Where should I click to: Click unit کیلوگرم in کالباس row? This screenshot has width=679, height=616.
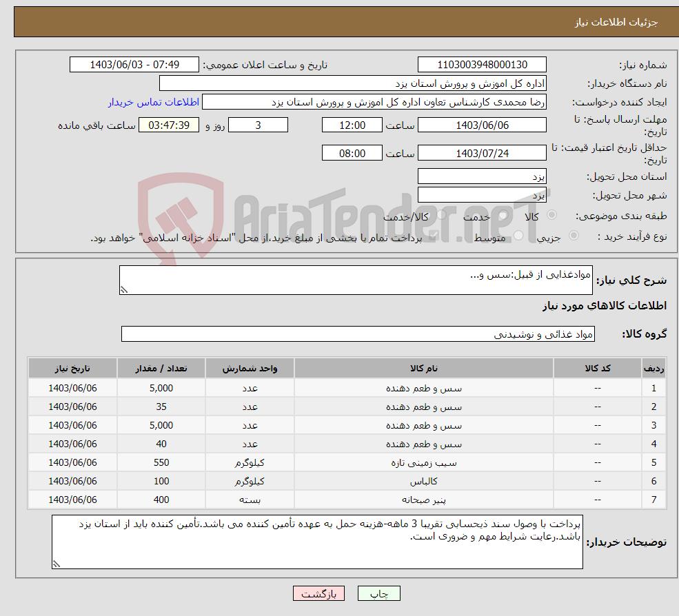(x=250, y=482)
